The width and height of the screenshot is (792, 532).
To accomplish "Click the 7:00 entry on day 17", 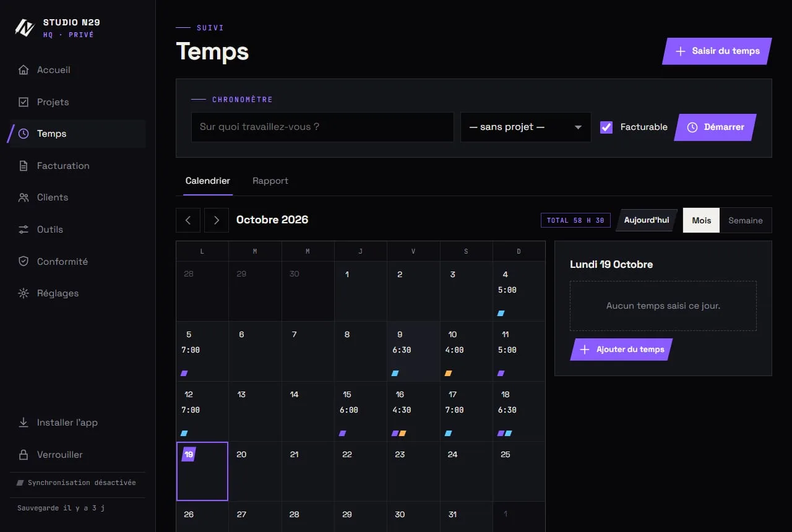I will 454,410.
